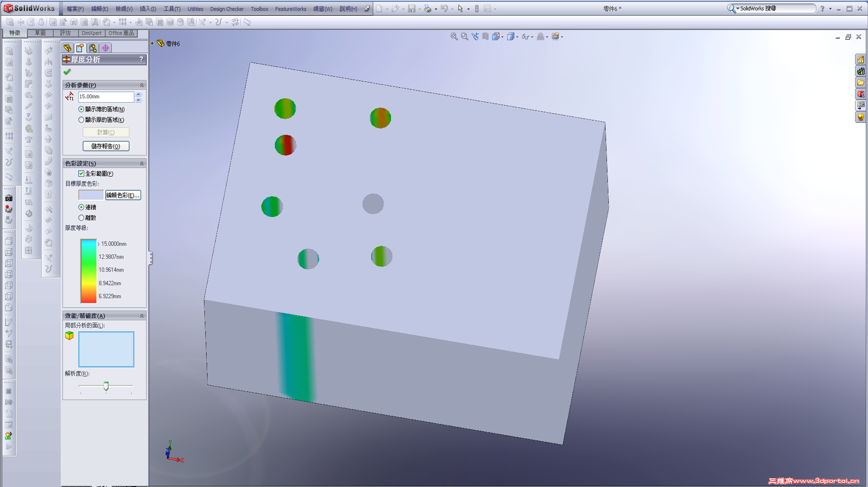Screen dimensions: 868x487
Task: Open the Help question mark dropdown arrow
Action: (x=830, y=9)
